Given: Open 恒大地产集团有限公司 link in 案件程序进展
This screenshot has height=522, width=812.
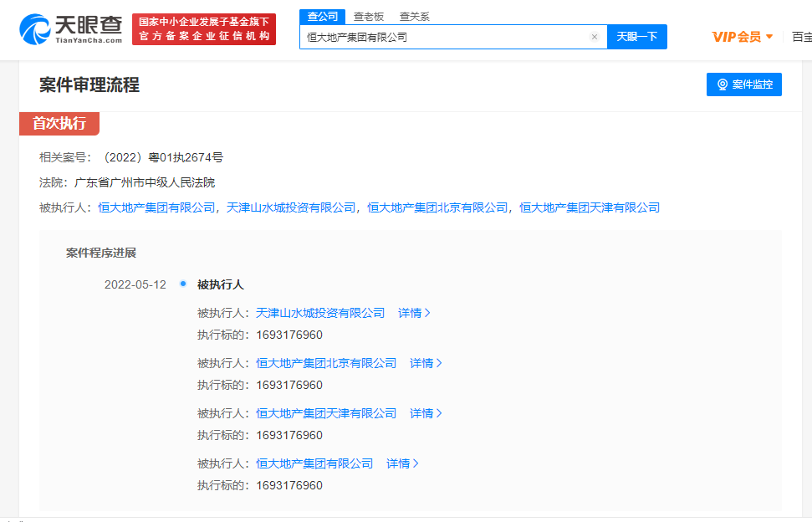Looking at the screenshot, I should (x=314, y=464).
